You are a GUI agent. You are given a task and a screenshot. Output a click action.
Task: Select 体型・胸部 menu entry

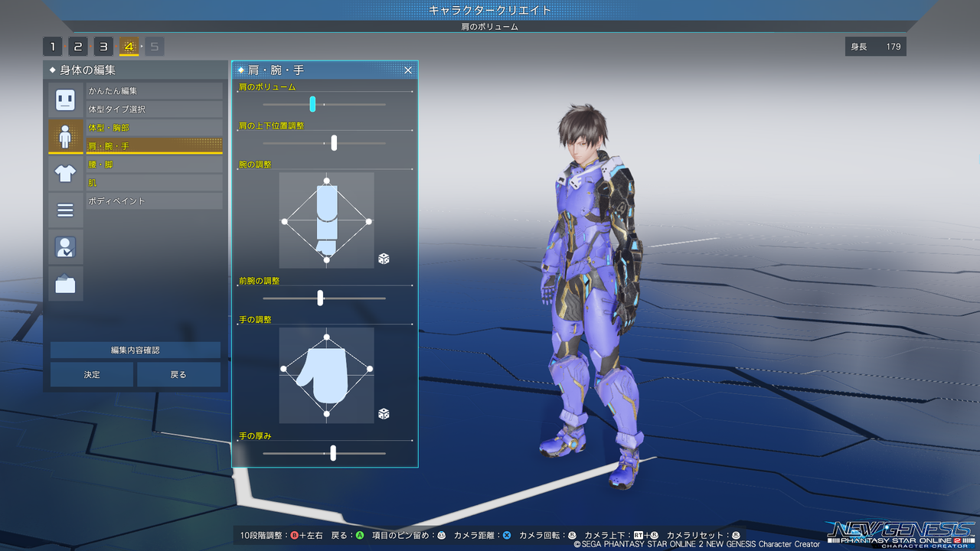[x=155, y=128]
